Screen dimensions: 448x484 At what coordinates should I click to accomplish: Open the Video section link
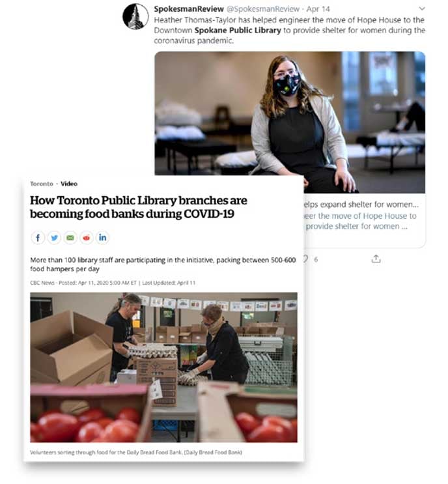[x=69, y=184]
